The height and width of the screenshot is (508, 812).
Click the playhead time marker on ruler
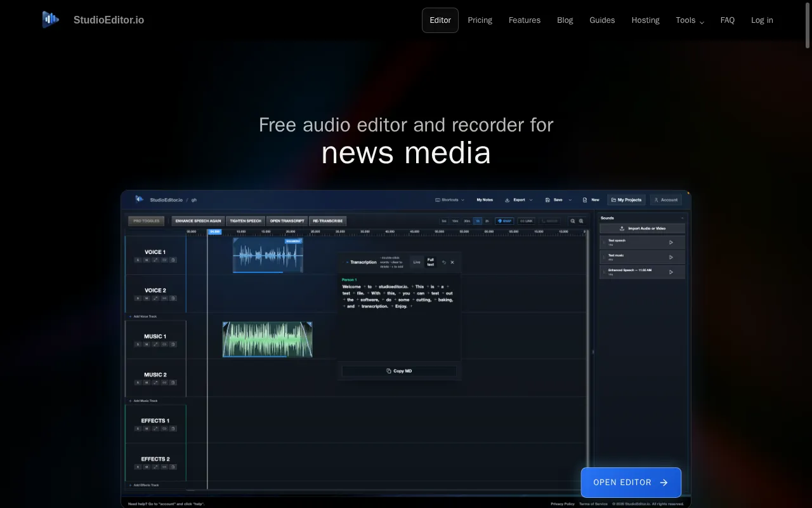[214, 232]
